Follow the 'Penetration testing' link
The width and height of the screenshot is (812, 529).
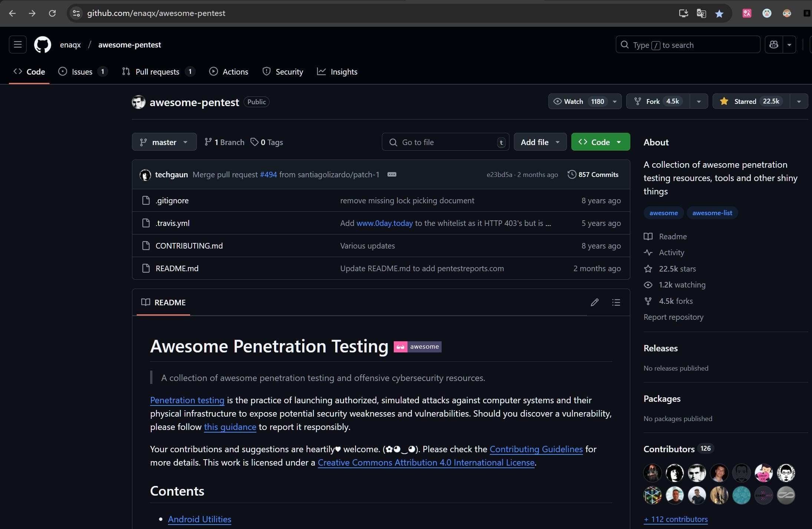pos(187,400)
